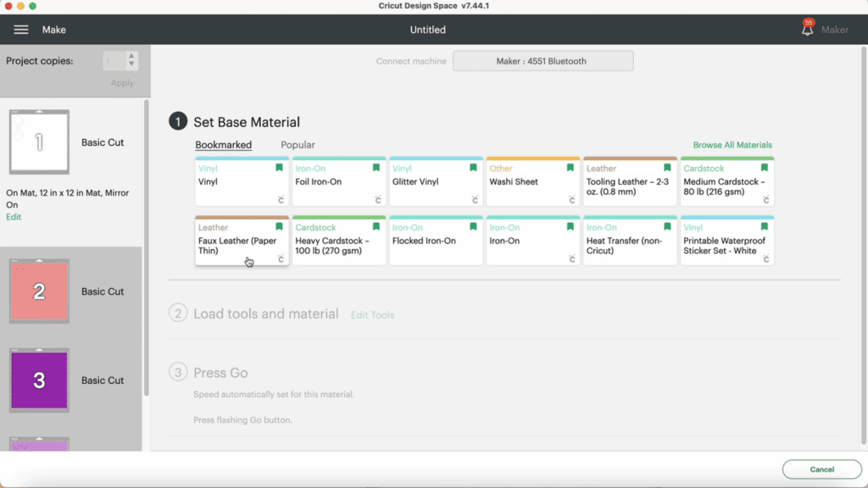Click the Cancel button
868x488 pixels.
pos(821,469)
